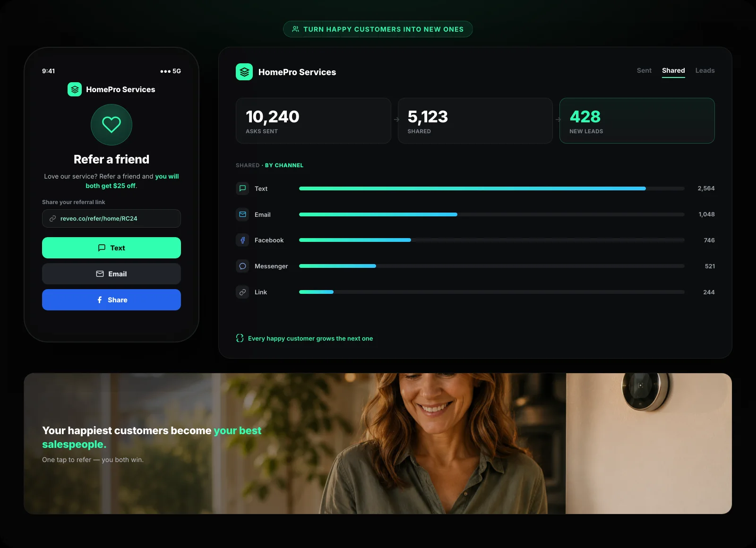Click the arrow between Asks Sent and Shared cards
The width and height of the screenshot is (756, 548).
click(x=396, y=120)
